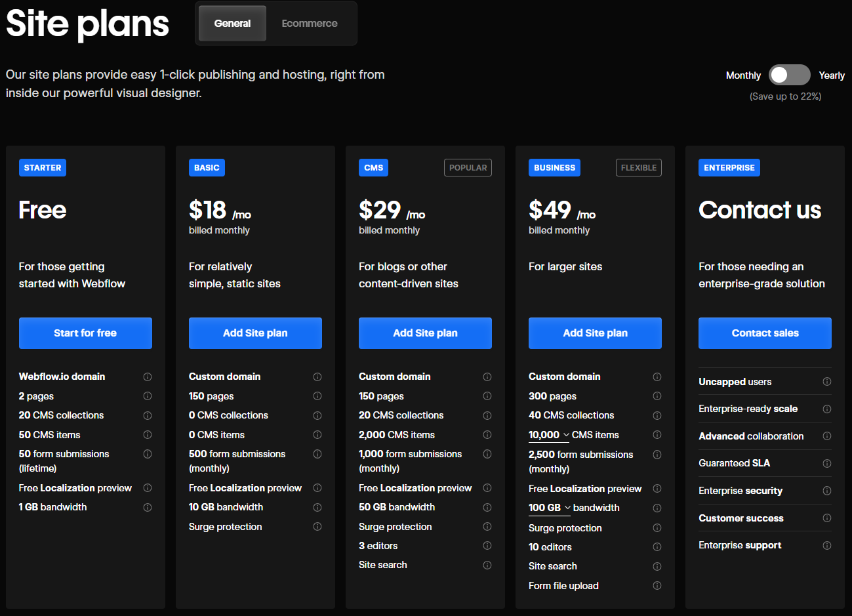852x616 pixels.
Task: Click the Start for free button
Action: (85, 333)
